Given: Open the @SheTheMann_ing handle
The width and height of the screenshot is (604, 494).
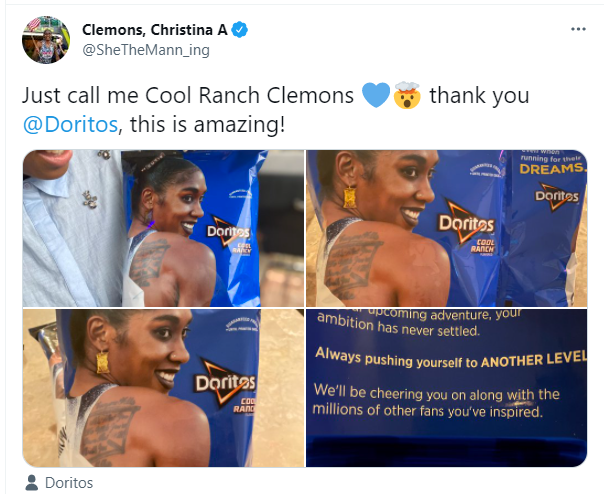Looking at the screenshot, I should [x=146, y=50].
